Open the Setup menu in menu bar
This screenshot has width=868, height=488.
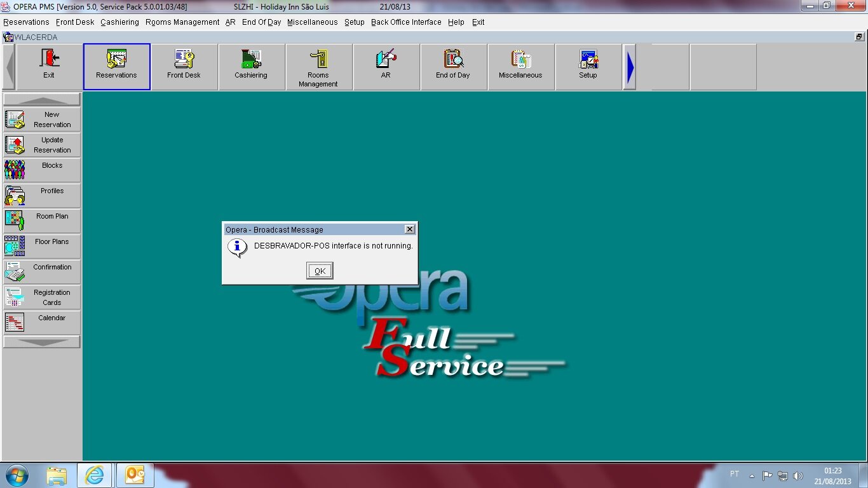click(x=355, y=22)
